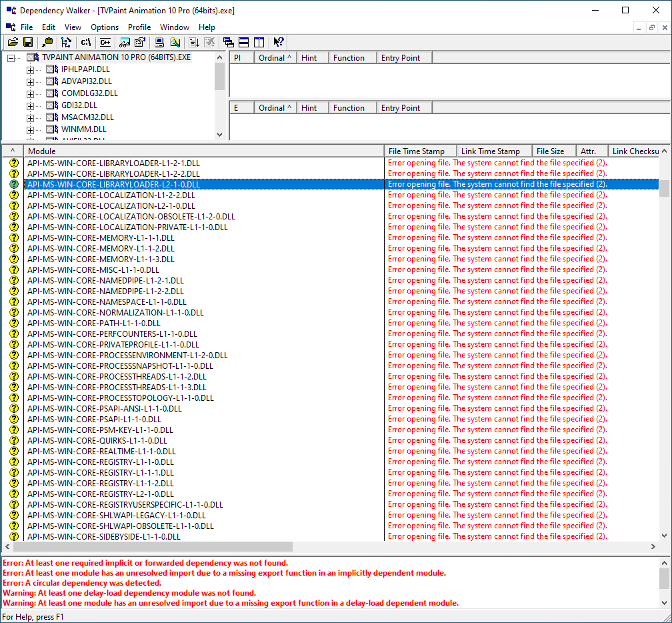Sort by the Module column header

pos(204,151)
